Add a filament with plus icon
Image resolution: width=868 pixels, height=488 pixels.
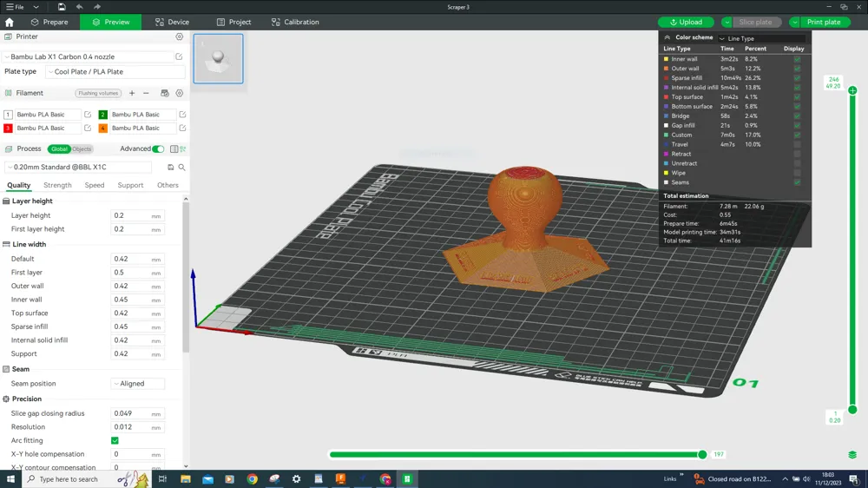(132, 93)
